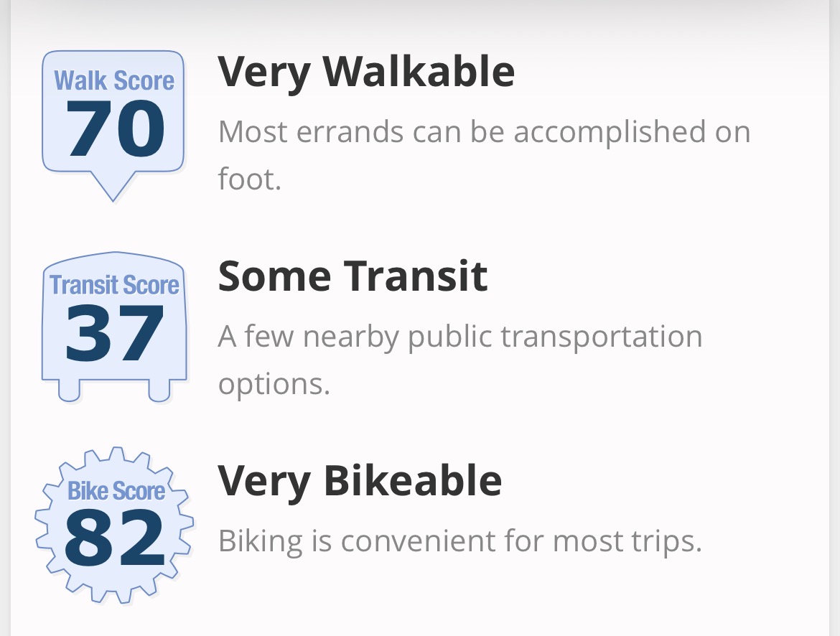Click the Walk Score speech-bubble badge

coord(114,115)
